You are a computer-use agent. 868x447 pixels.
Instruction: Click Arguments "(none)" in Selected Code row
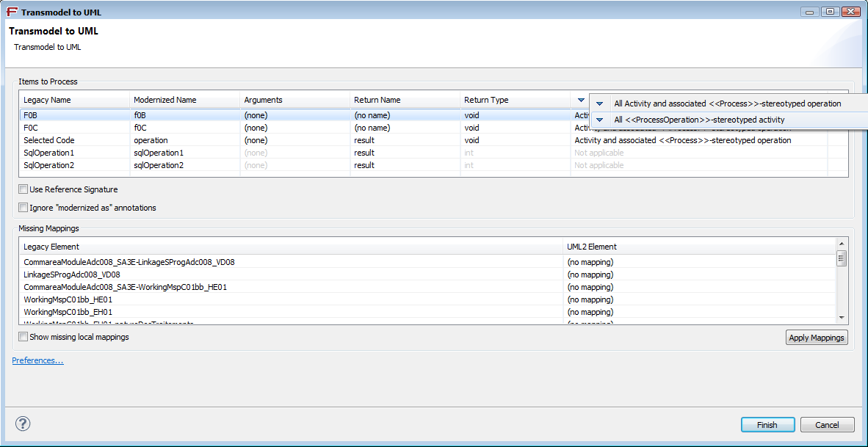294,140
